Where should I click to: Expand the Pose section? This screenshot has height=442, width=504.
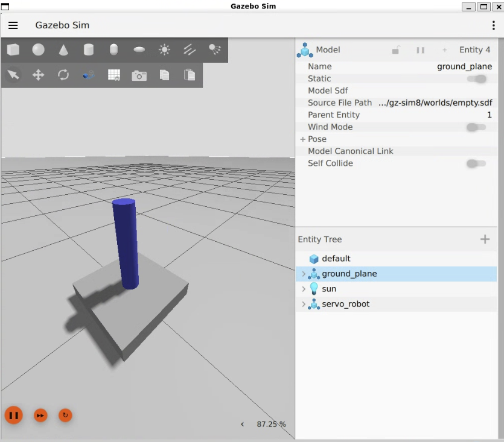point(303,139)
